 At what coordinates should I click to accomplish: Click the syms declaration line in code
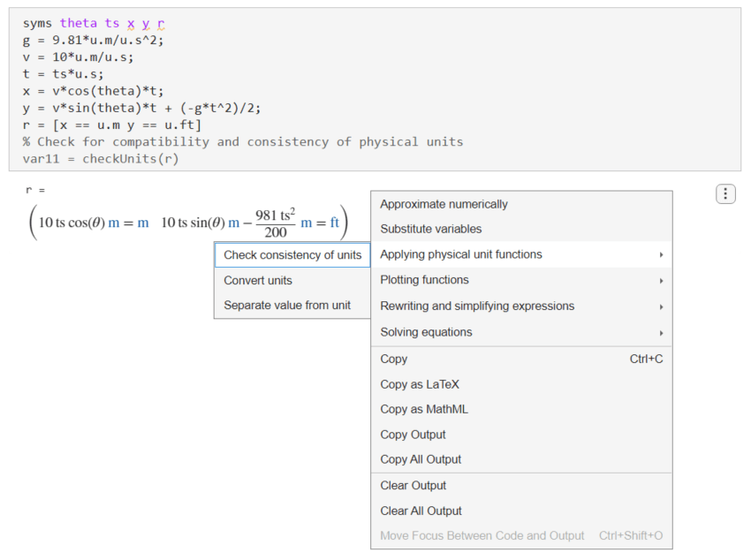pos(94,24)
